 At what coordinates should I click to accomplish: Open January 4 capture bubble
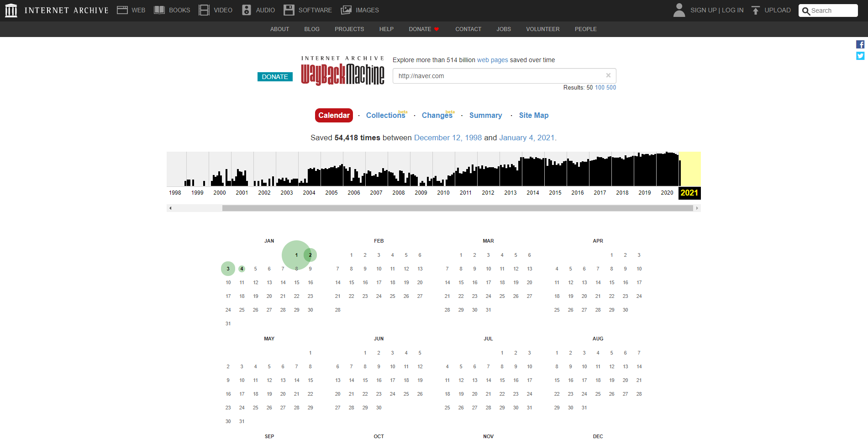pyautogui.click(x=242, y=269)
